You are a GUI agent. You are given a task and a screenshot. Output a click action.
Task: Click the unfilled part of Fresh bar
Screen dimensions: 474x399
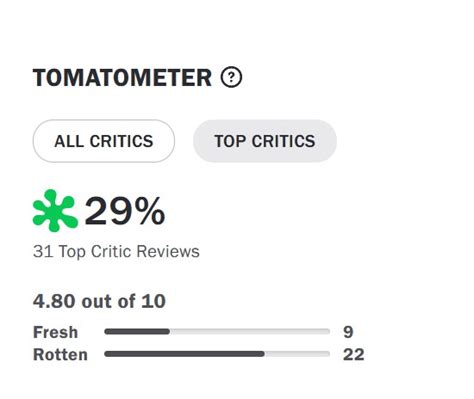[250, 331]
